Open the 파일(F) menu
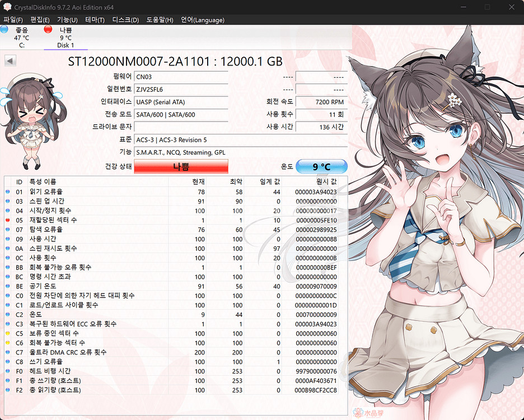The width and height of the screenshot is (524, 420). tap(13, 20)
